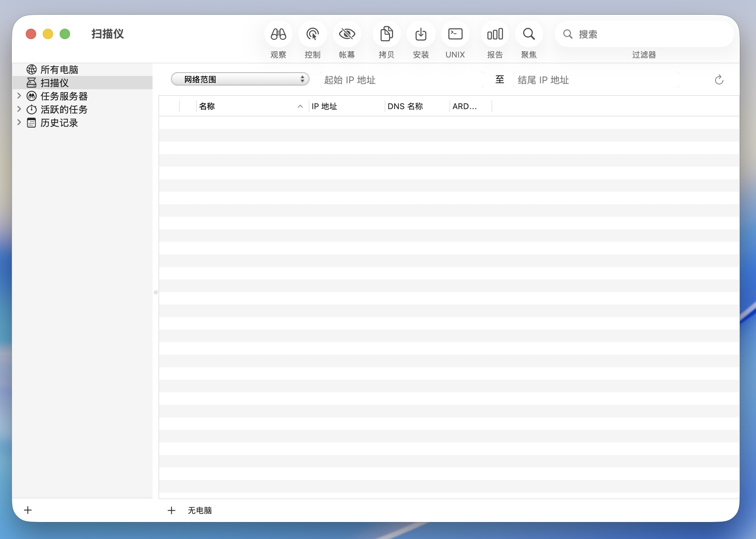Click the Copy (拷贝) toolbar icon

[x=386, y=34]
